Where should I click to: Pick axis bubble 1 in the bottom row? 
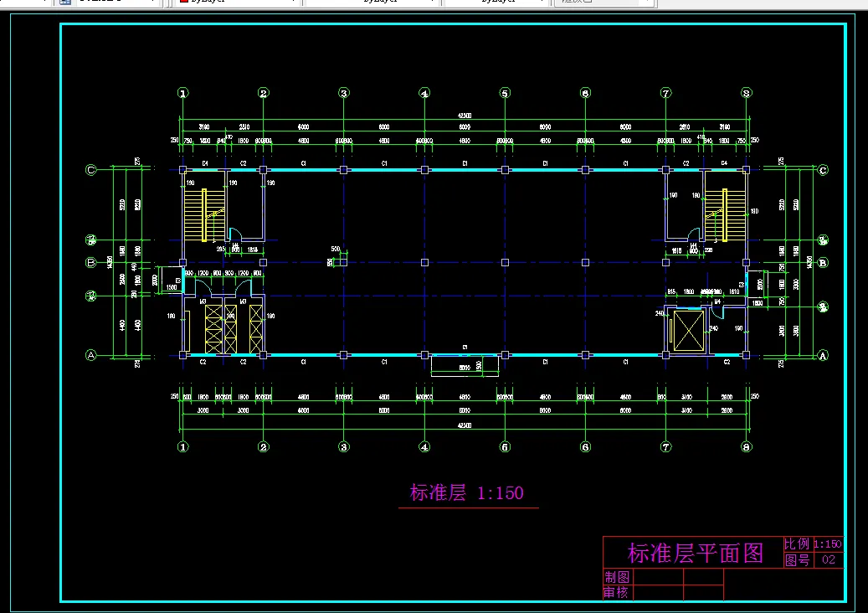point(183,447)
